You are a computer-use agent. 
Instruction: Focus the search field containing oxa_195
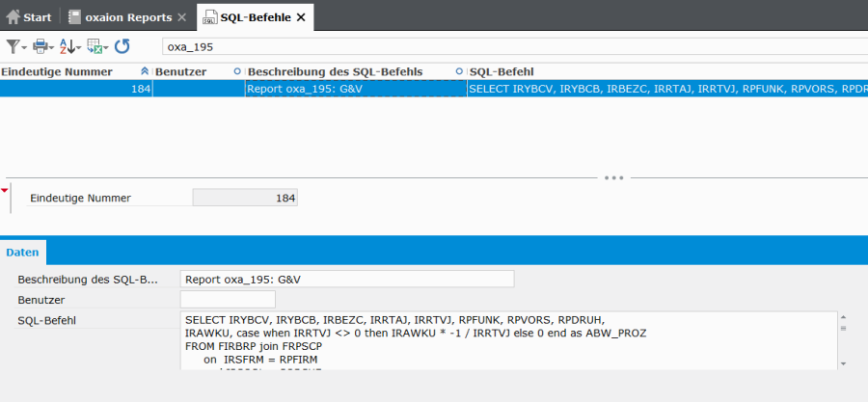515,47
